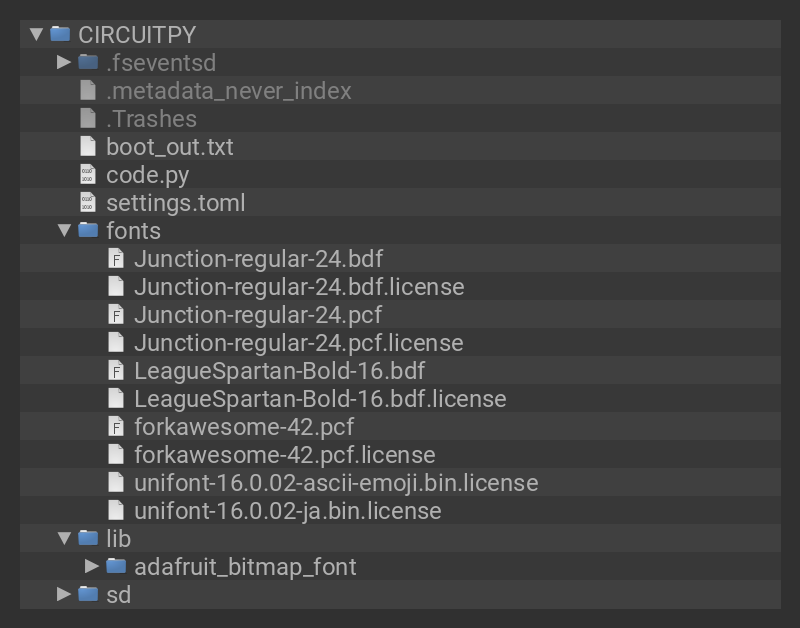Viewport: 800px width, 628px height.
Task: Expand the sd folder arrow
Action: pyautogui.click(x=64, y=595)
